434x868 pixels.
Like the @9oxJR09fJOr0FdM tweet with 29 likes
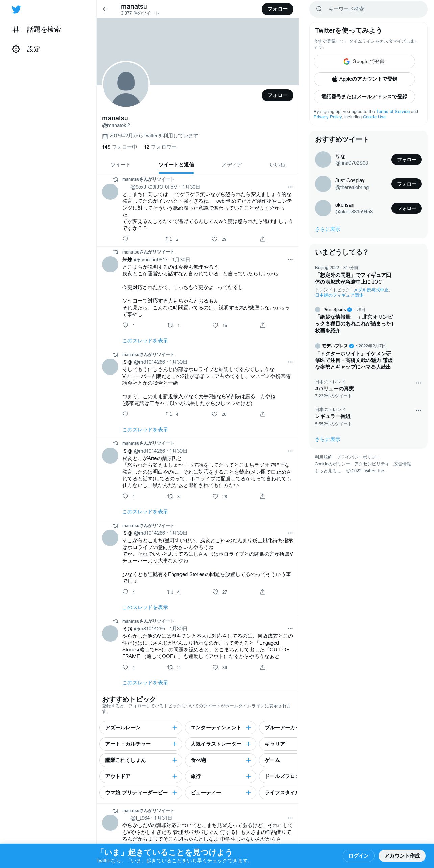click(214, 239)
